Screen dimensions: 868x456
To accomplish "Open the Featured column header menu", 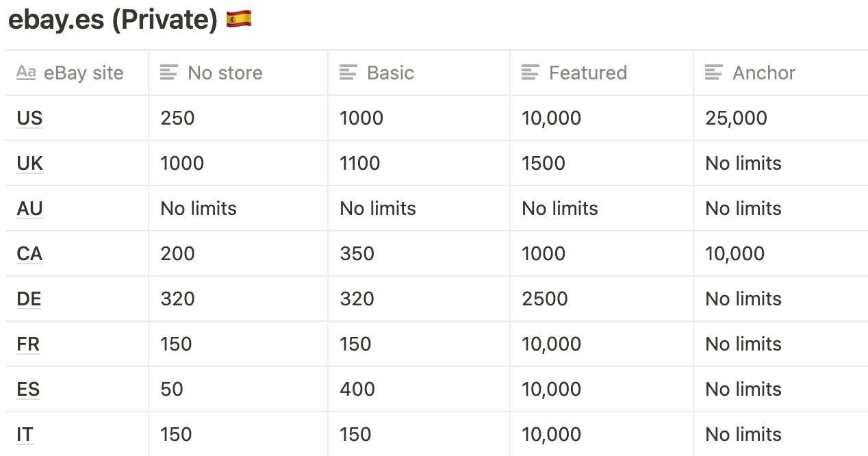I will (602, 73).
